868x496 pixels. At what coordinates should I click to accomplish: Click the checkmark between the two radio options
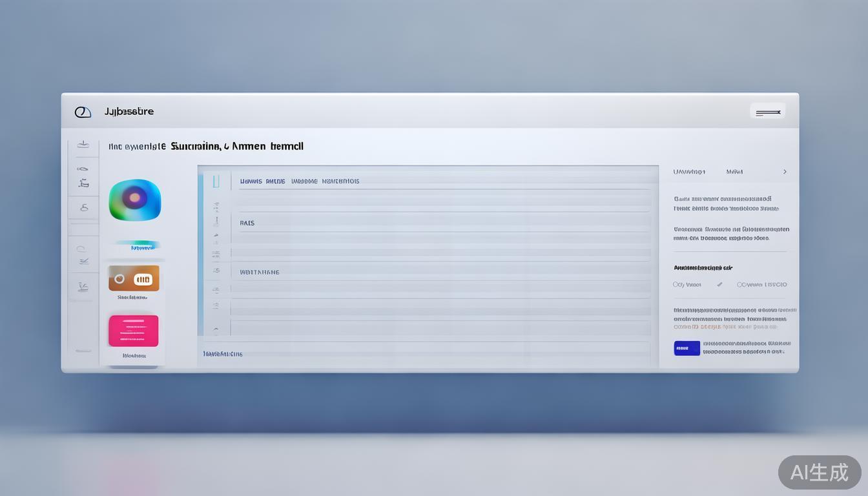pyautogui.click(x=719, y=284)
